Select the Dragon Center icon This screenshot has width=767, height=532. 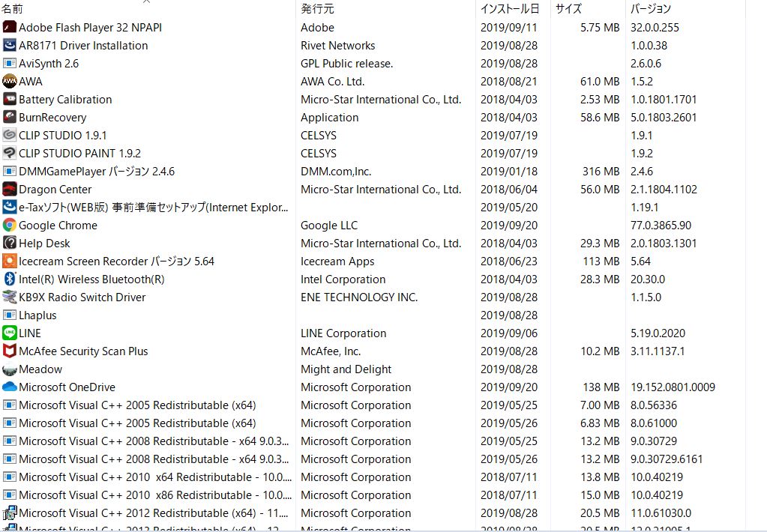(10, 190)
